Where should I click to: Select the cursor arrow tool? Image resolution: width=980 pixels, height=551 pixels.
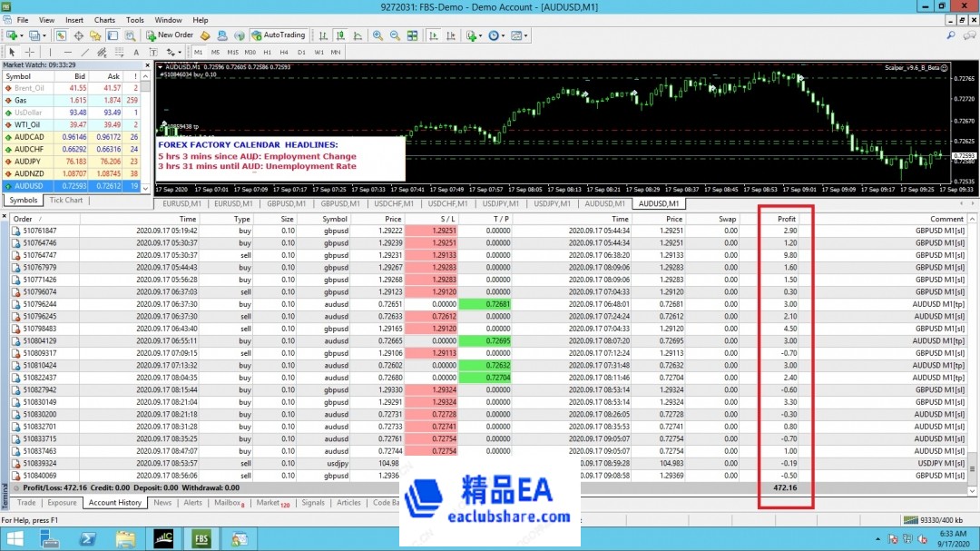(x=12, y=53)
